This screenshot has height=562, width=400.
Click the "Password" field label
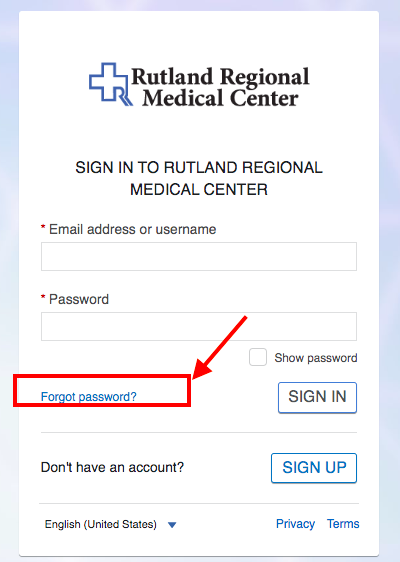tap(79, 299)
